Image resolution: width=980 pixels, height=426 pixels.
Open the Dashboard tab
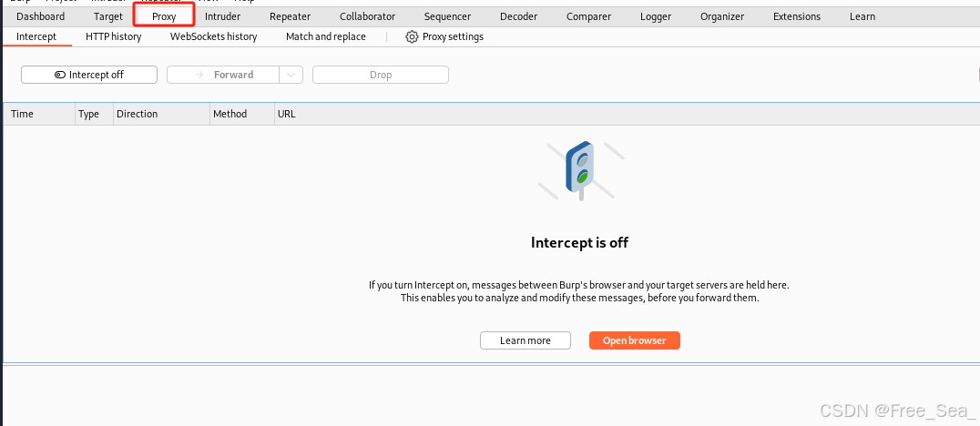click(x=41, y=16)
